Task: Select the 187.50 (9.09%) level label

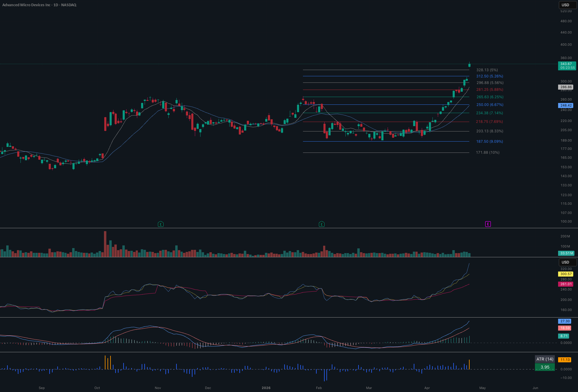Action: click(490, 142)
